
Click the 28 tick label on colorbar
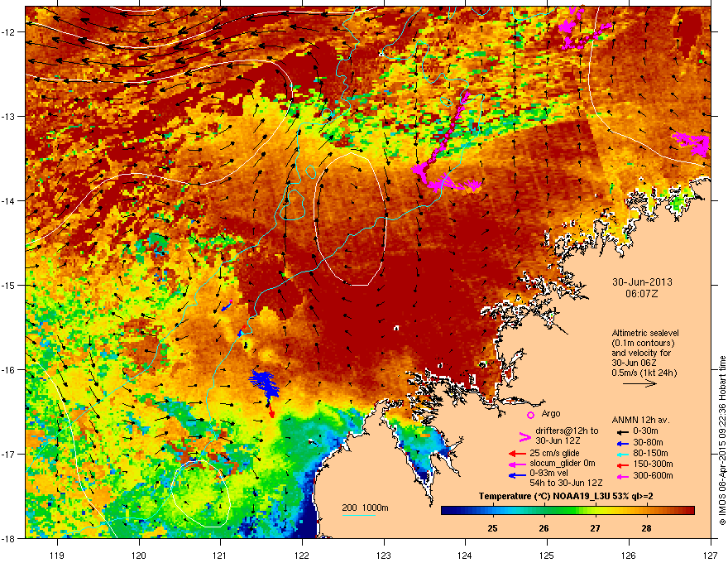646,528
